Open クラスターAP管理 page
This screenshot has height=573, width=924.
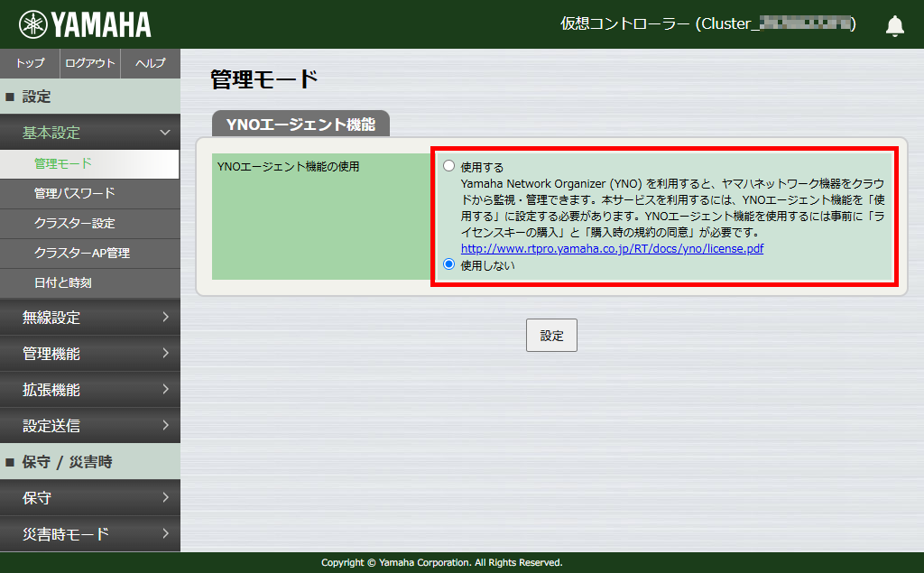tap(90, 253)
